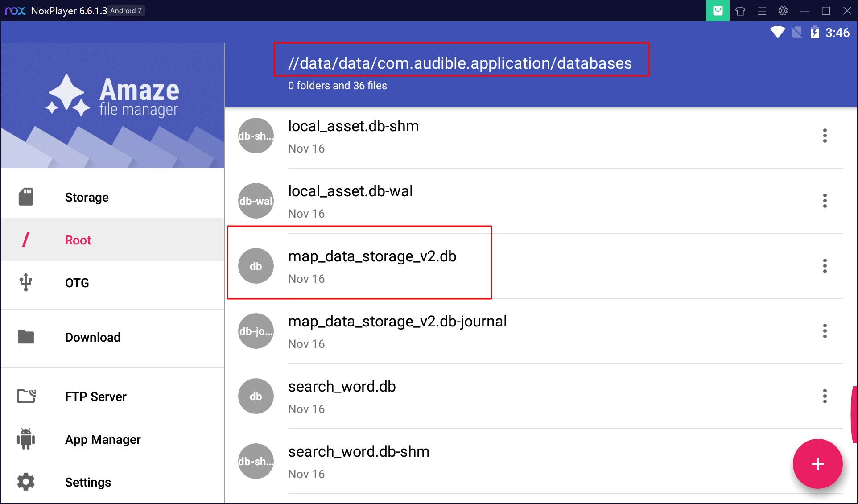Open overflow menu for search_word.db

[825, 396]
